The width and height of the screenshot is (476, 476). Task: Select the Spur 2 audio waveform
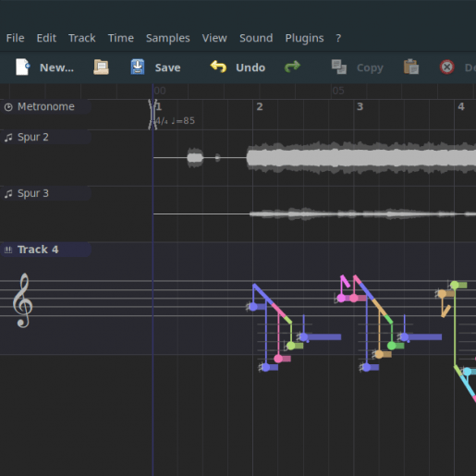tap(314, 158)
